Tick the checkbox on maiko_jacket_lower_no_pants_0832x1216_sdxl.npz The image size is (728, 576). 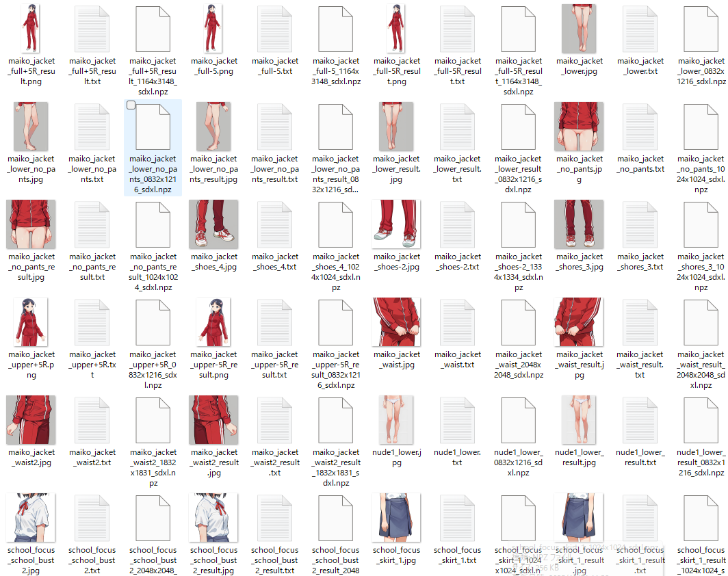[131, 105]
